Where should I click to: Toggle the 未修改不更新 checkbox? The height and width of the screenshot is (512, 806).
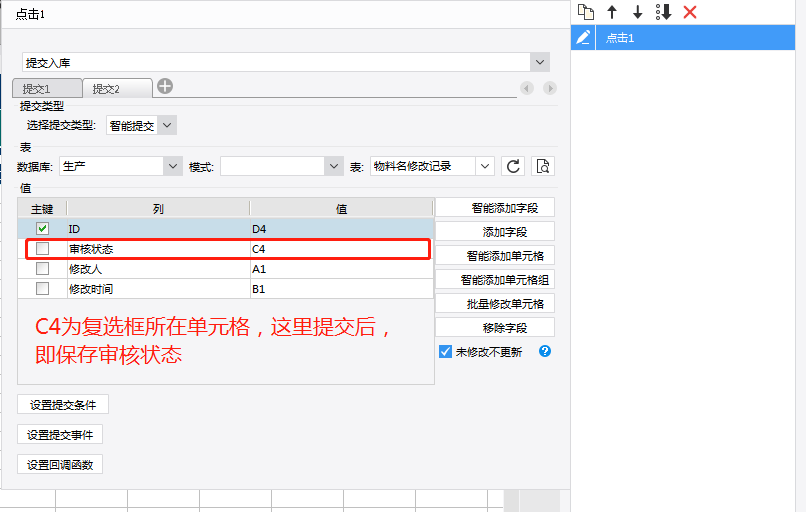coord(446,352)
